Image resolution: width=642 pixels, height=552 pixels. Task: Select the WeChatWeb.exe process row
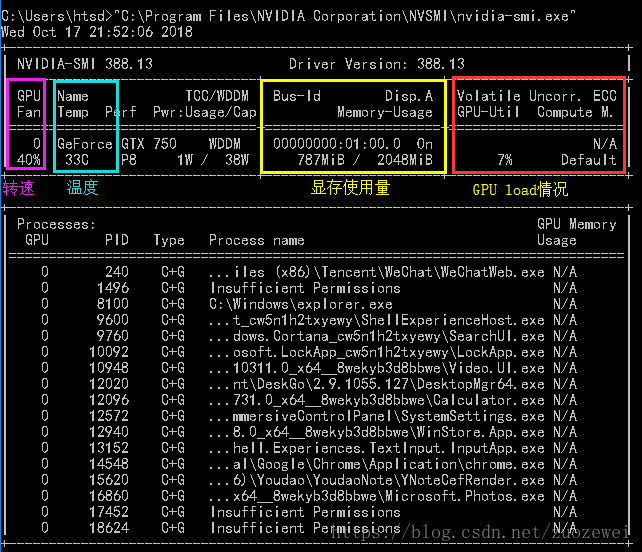pos(309,272)
